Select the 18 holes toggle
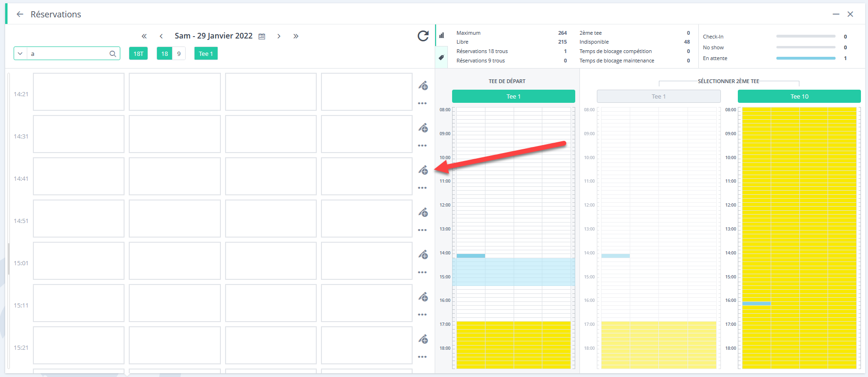 coord(164,54)
